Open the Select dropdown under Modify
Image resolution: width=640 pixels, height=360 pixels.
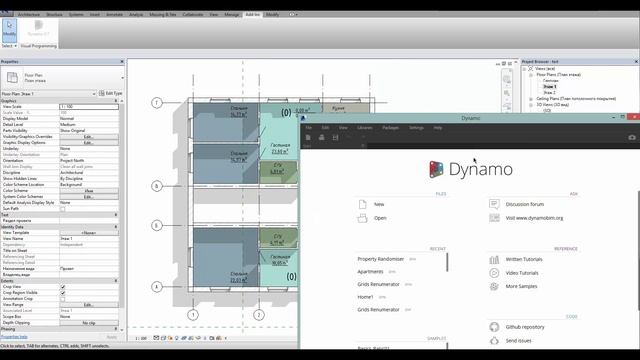click(9, 46)
